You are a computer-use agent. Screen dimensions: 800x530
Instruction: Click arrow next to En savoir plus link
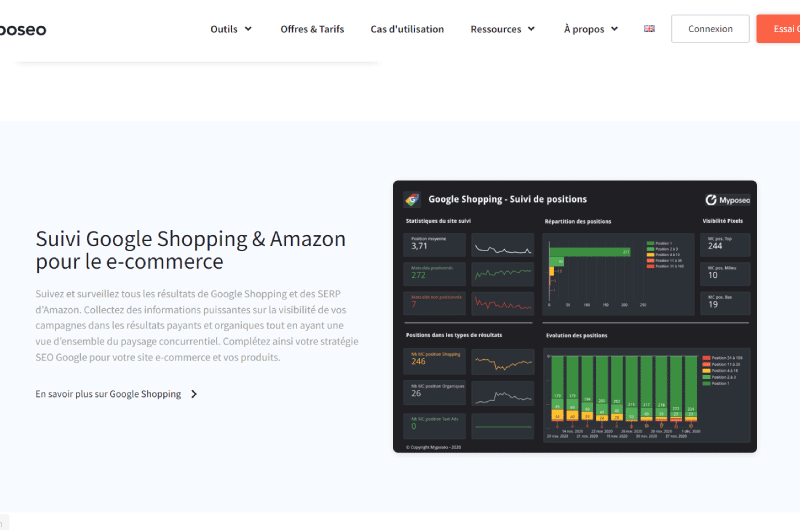[194, 394]
